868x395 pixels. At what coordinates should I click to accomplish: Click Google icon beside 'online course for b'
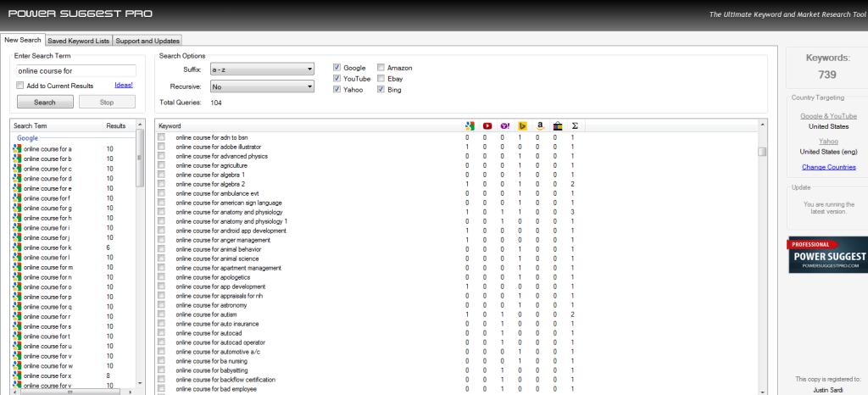(x=17, y=159)
